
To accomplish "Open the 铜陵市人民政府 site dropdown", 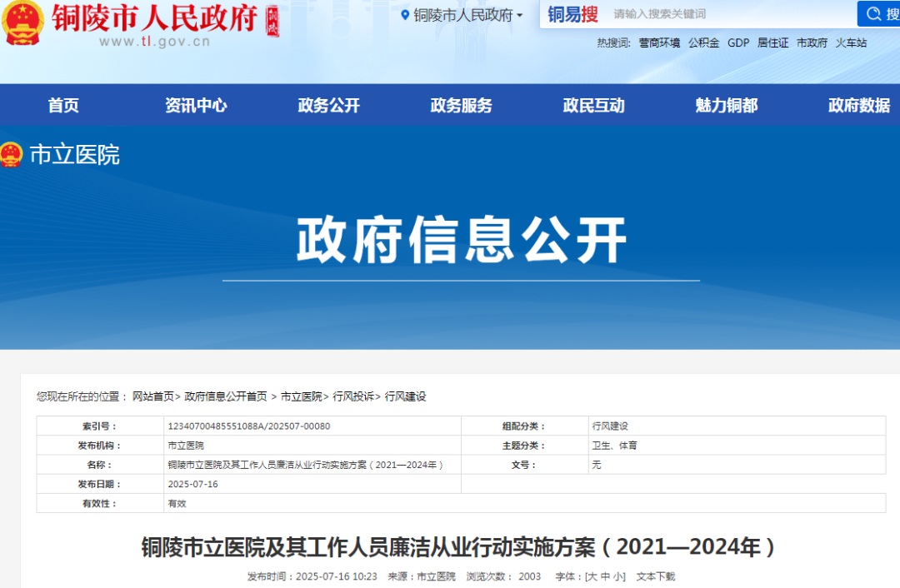I will pos(463,14).
